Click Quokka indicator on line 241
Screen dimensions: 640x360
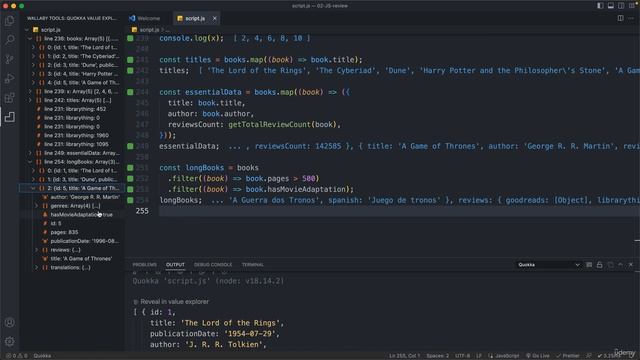click(130, 60)
